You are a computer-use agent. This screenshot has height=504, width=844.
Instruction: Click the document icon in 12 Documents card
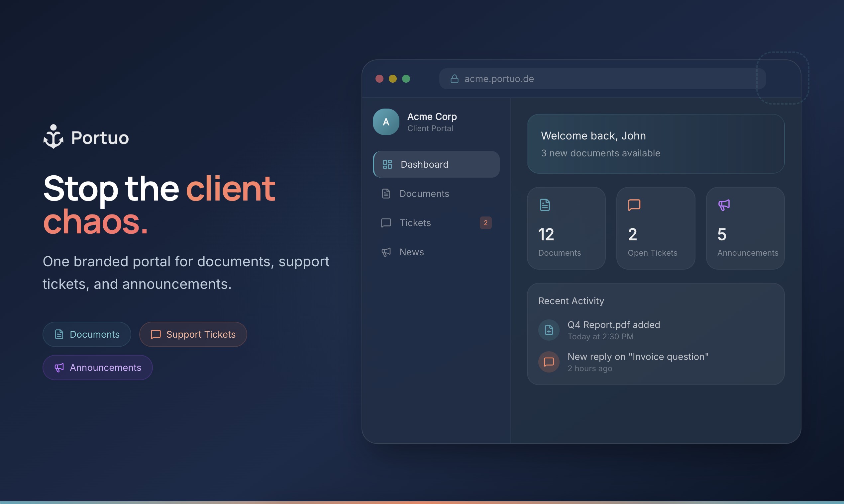click(x=545, y=205)
